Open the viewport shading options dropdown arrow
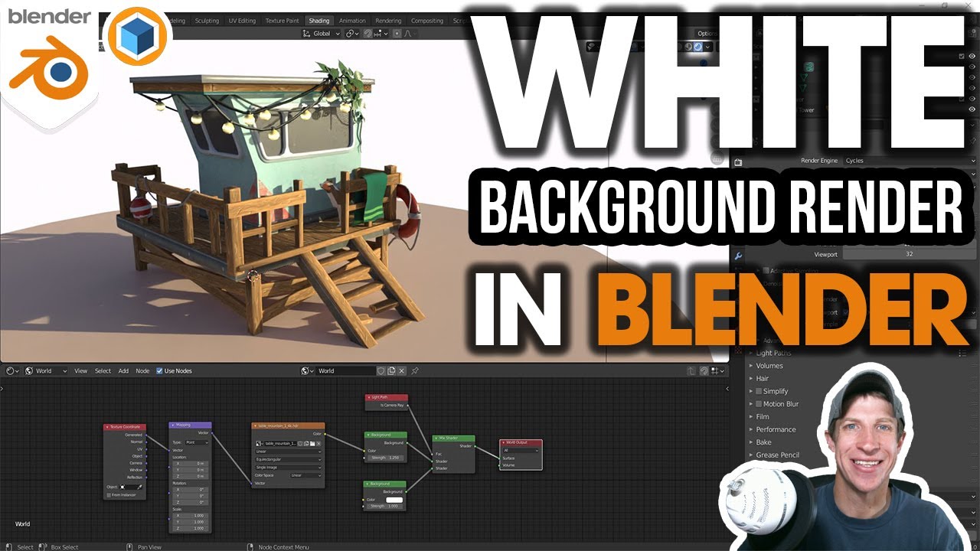This screenshot has width=980, height=551. pyautogui.click(x=708, y=47)
